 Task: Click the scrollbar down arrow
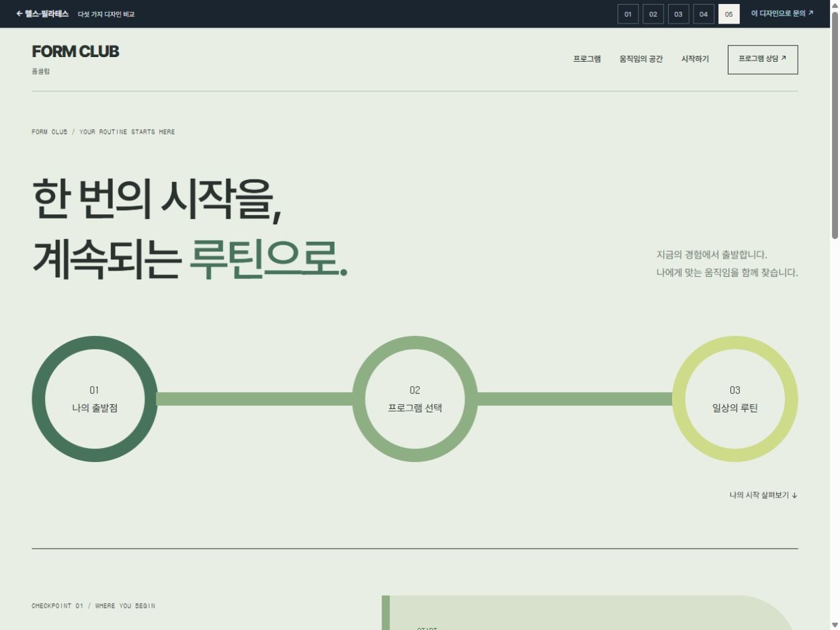click(835, 625)
